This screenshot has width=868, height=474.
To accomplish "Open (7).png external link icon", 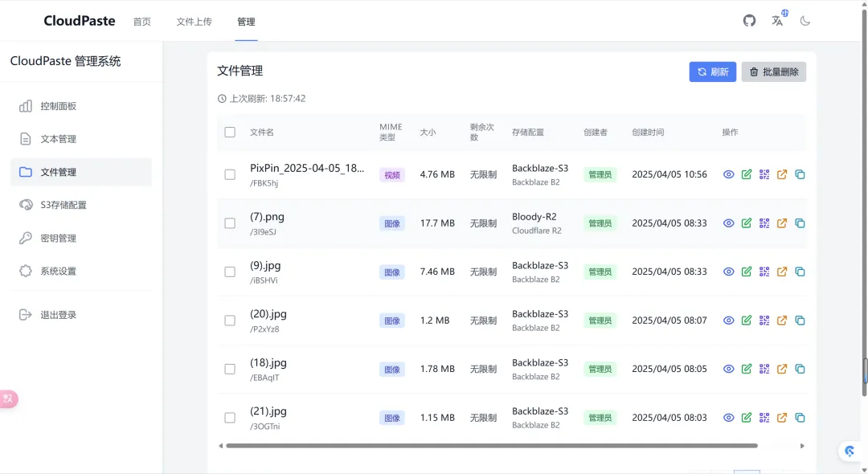I will (x=782, y=223).
